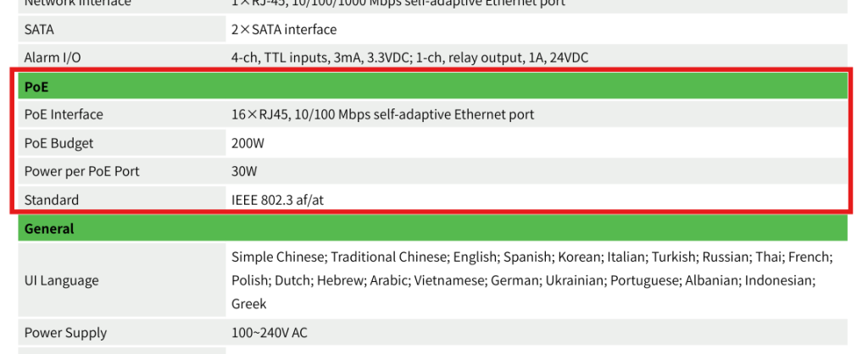The height and width of the screenshot is (354, 868).
Task: Select the 30W per-port power value
Action: click(244, 171)
